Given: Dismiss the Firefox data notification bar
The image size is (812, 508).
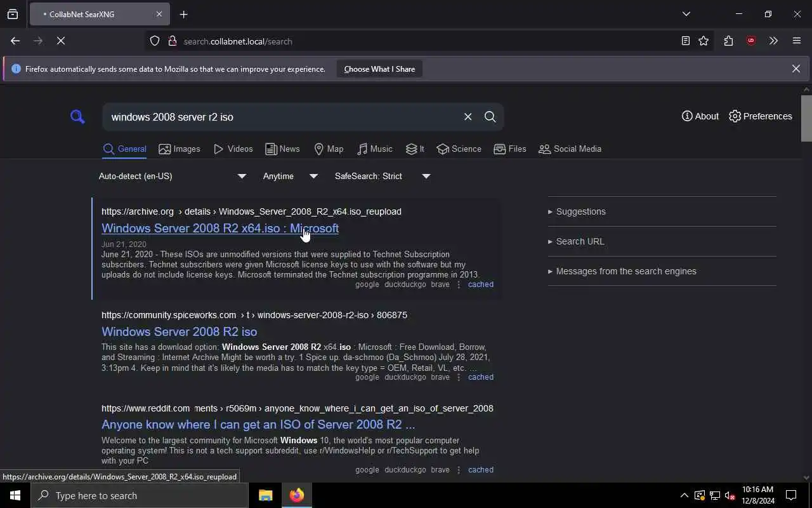Looking at the screenshot, I should click(x=796, y=69).
